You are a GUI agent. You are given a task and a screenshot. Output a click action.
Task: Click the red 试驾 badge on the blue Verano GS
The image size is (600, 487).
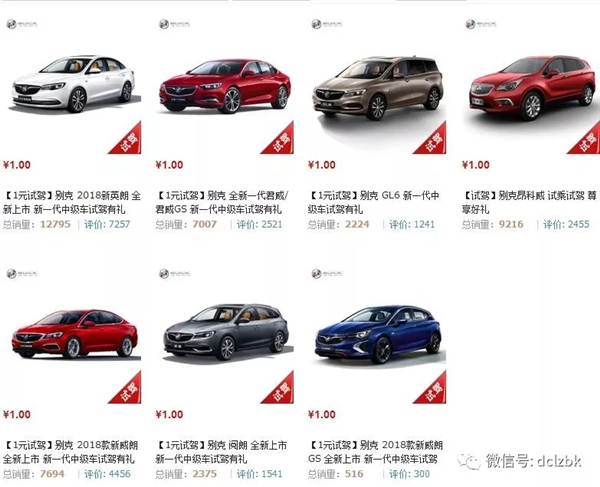tap(433, 389)
